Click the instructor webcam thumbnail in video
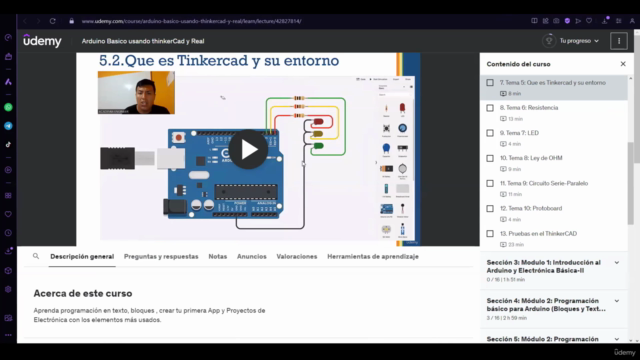 (136, 93)
